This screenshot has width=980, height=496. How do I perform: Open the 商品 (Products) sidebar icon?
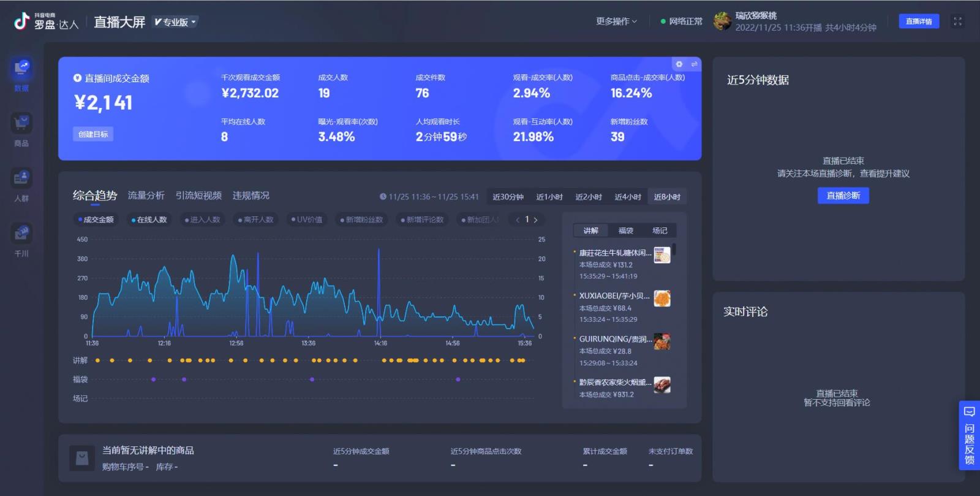pos(21,124)
